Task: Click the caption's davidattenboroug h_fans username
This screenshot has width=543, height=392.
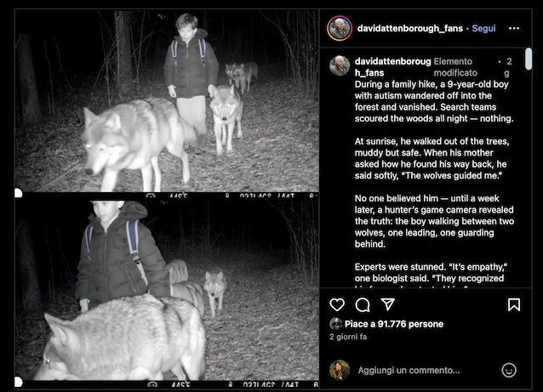Action: point(392,67)
